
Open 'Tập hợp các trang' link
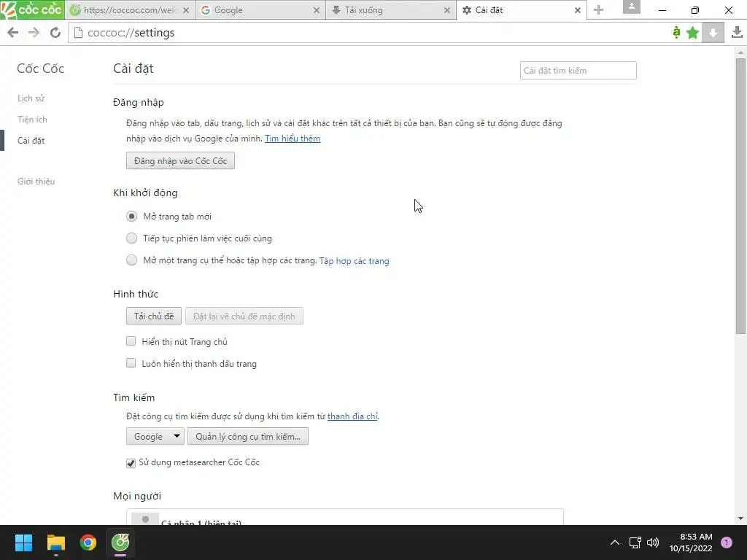(354, 261)
